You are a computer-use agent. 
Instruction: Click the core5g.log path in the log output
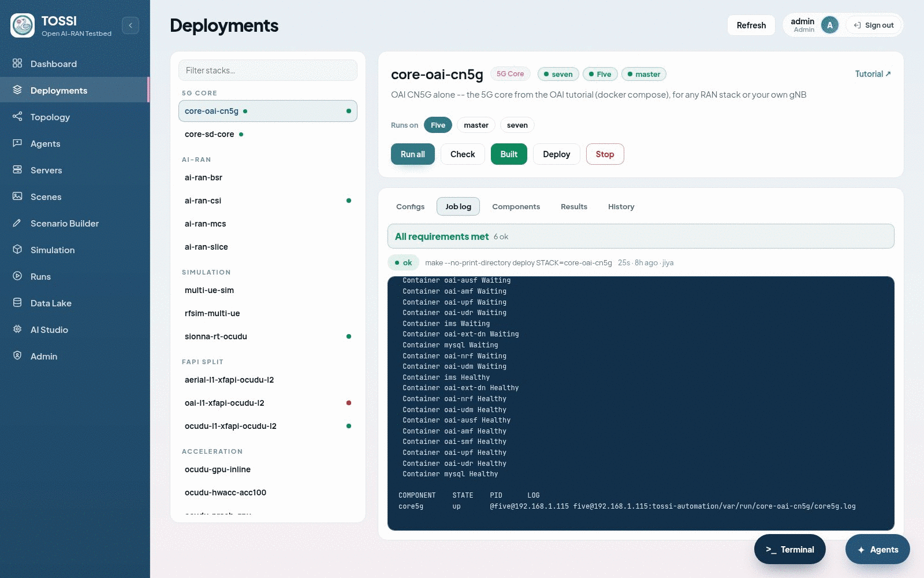[x=714, y=506]
